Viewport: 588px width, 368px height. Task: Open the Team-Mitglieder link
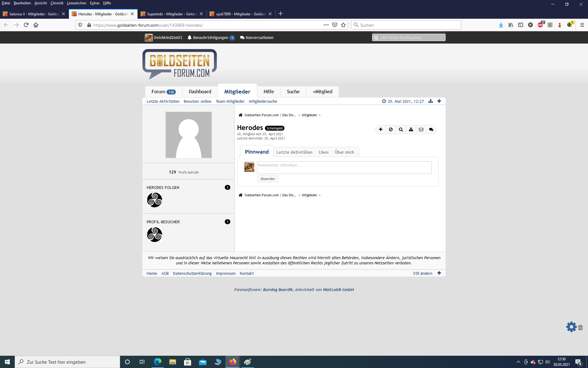230,102
